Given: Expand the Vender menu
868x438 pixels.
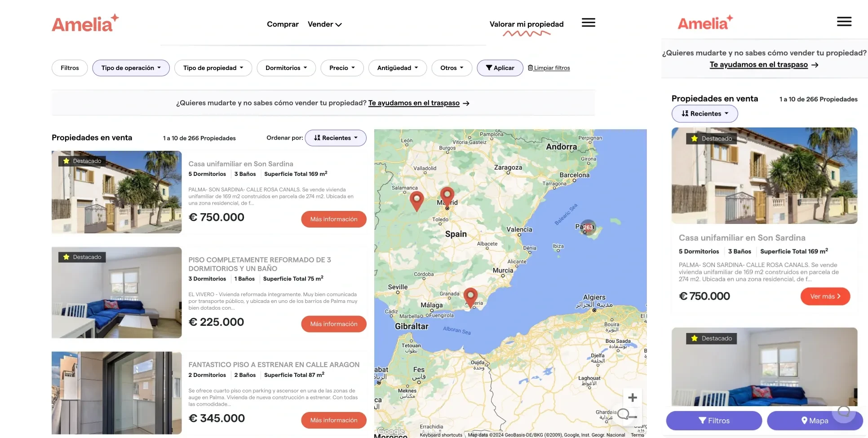Looking at the screenshot, I should [x=325, y=24].
